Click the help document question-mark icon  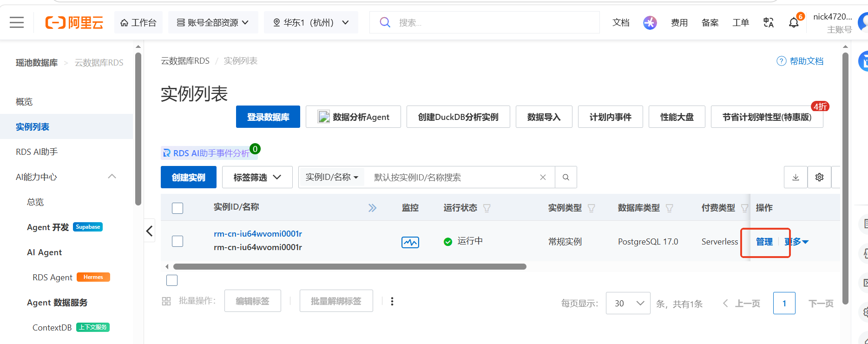(x=781, y=61)
